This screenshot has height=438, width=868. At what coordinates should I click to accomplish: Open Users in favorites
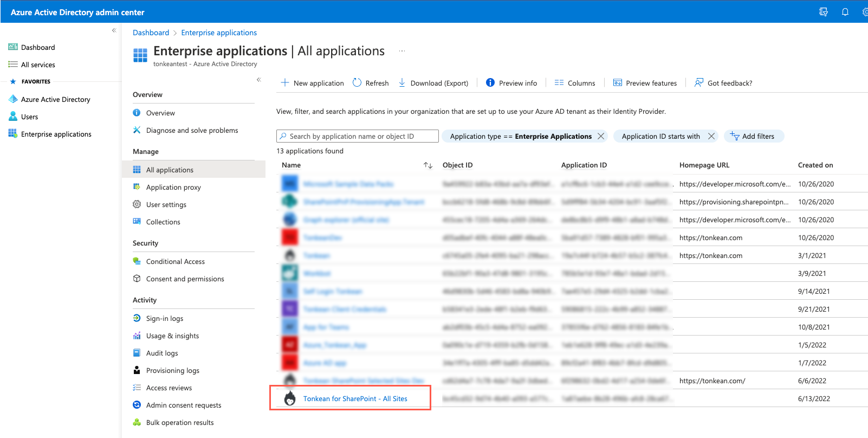pos(29,117)
